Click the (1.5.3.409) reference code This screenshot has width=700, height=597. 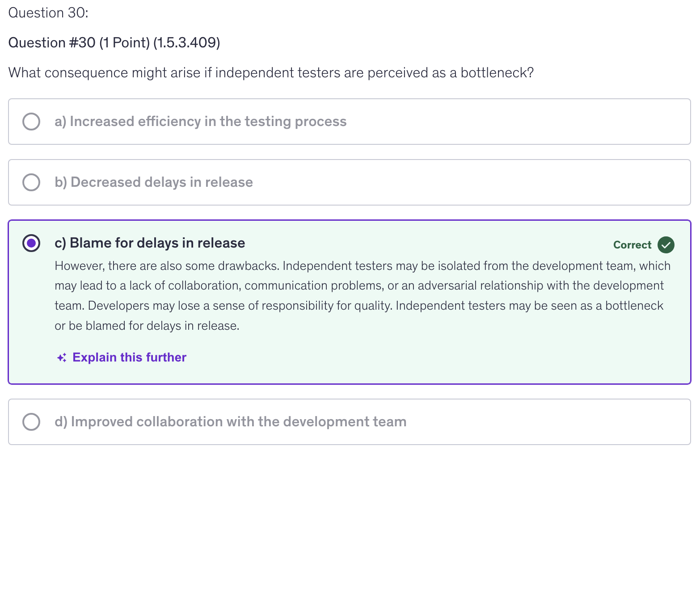tap(186, 43)
